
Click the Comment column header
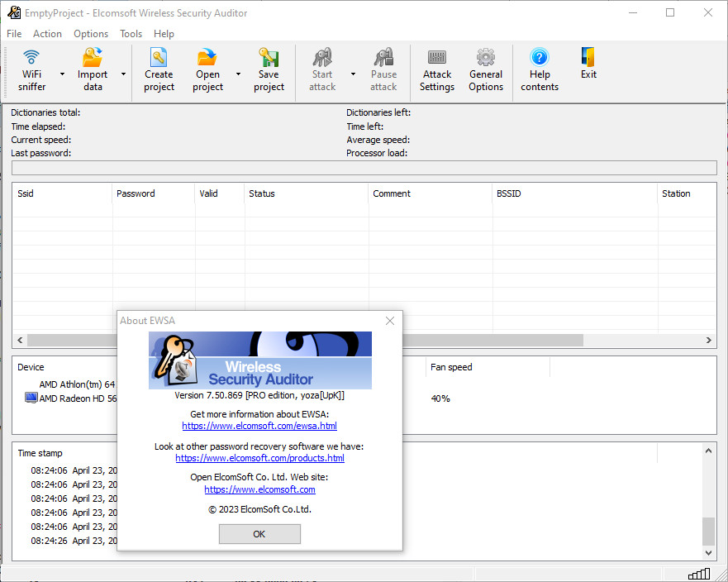431,193
